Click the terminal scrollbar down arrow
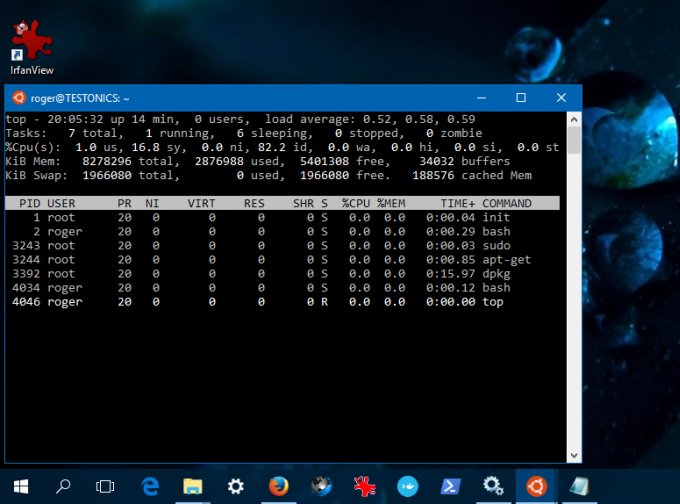680x504 pixels. [574, 455]
